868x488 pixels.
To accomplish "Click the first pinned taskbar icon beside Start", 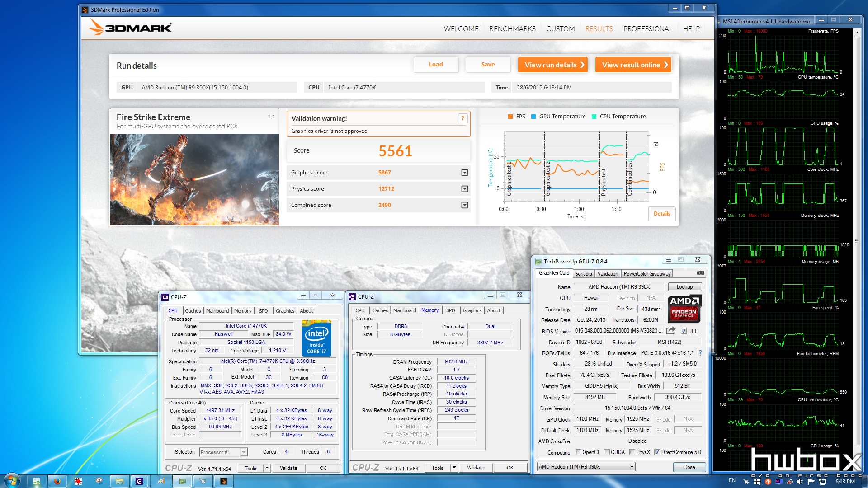I will 37,481.
